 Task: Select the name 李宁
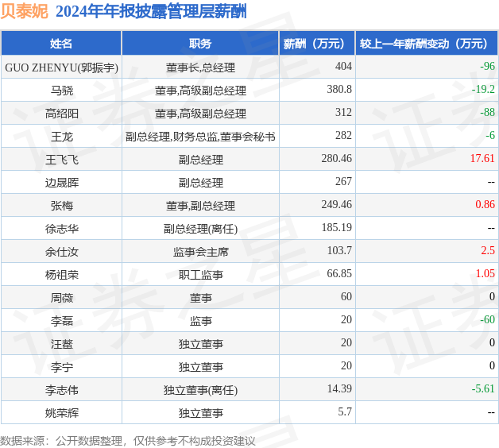pos(62,367)
